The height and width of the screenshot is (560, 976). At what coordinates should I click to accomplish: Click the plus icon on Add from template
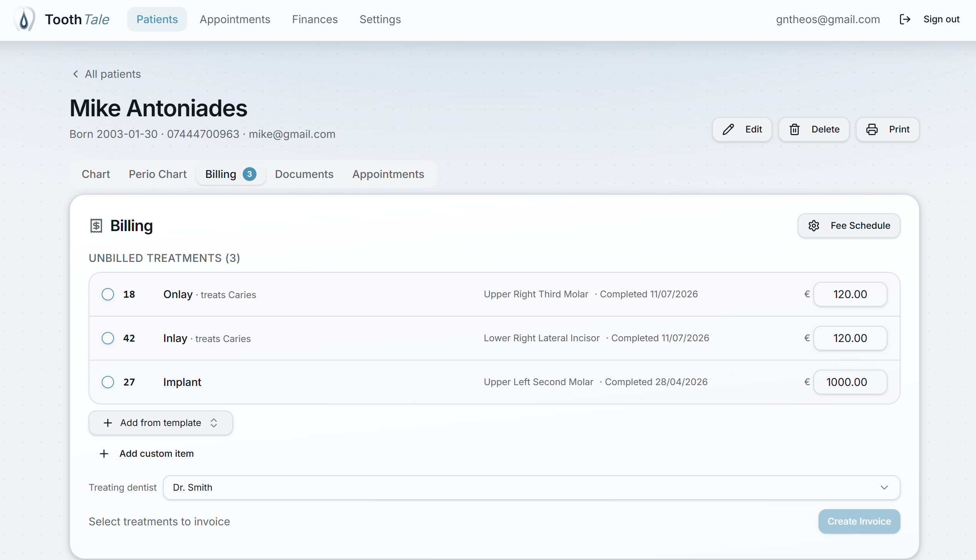(108, 423)
